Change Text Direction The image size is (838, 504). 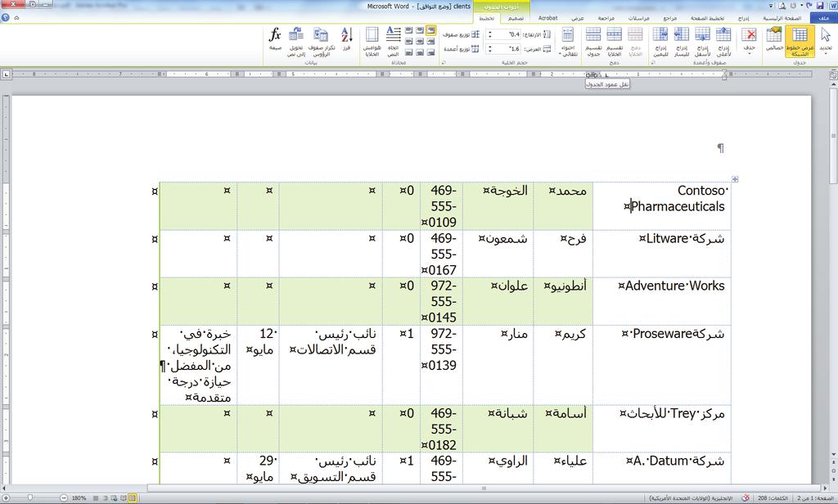click(394, 42)
